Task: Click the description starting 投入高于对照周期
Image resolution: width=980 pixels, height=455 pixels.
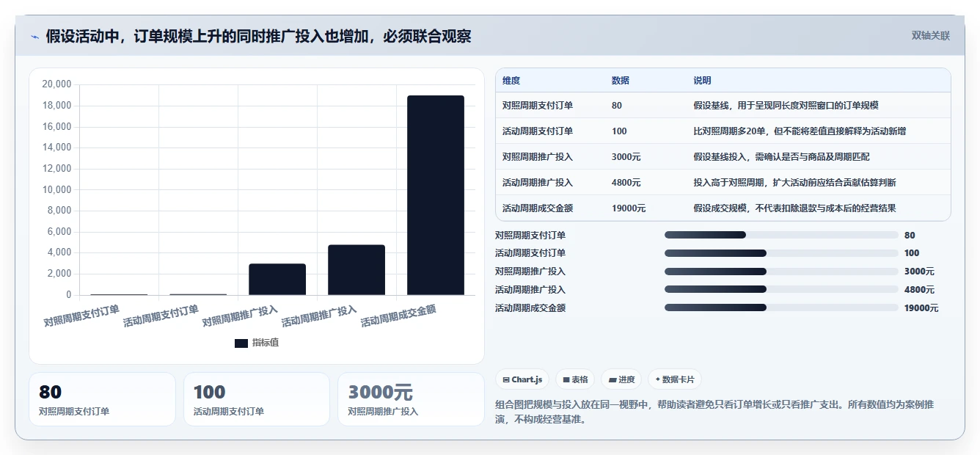Action: pos(794,183)
